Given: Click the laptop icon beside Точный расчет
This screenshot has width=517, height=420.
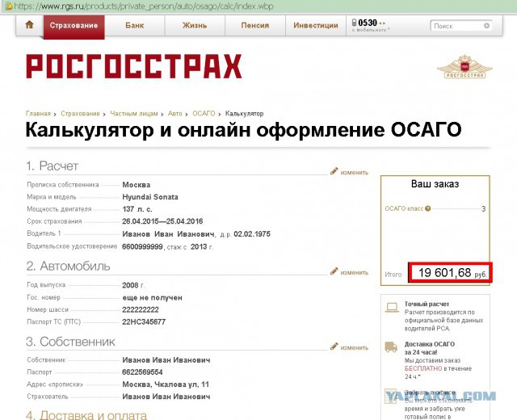Looking at the screenshot, I should tap(392, 308).
